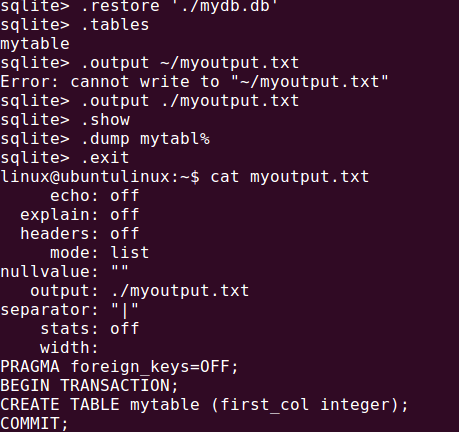Click the 'mode: list' setting line
Viewport: 459px width, 432px height.
(x=99, y=253)
